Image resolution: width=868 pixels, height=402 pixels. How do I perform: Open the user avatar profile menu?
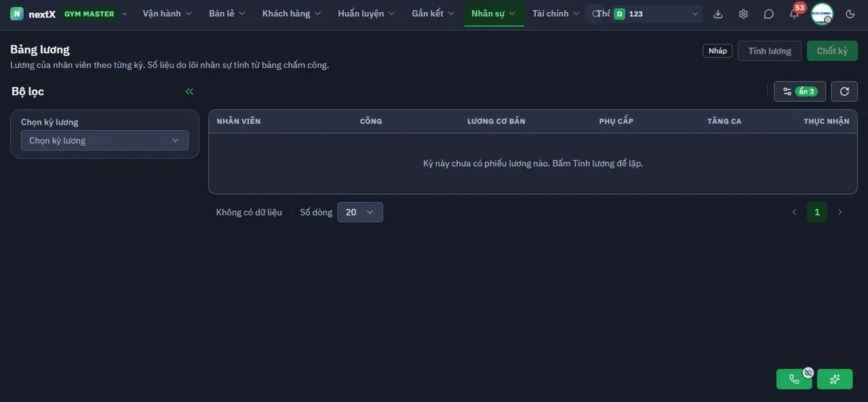click(822, 14)
